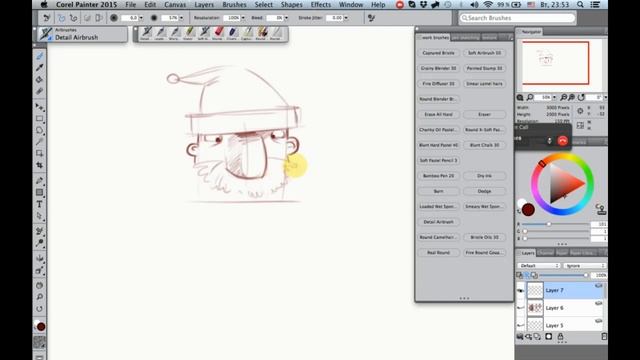Select the Magnifier tool in the toolbox
This screenshot has width=640, height=360.
pyautogui.click(x=40, y=297)
